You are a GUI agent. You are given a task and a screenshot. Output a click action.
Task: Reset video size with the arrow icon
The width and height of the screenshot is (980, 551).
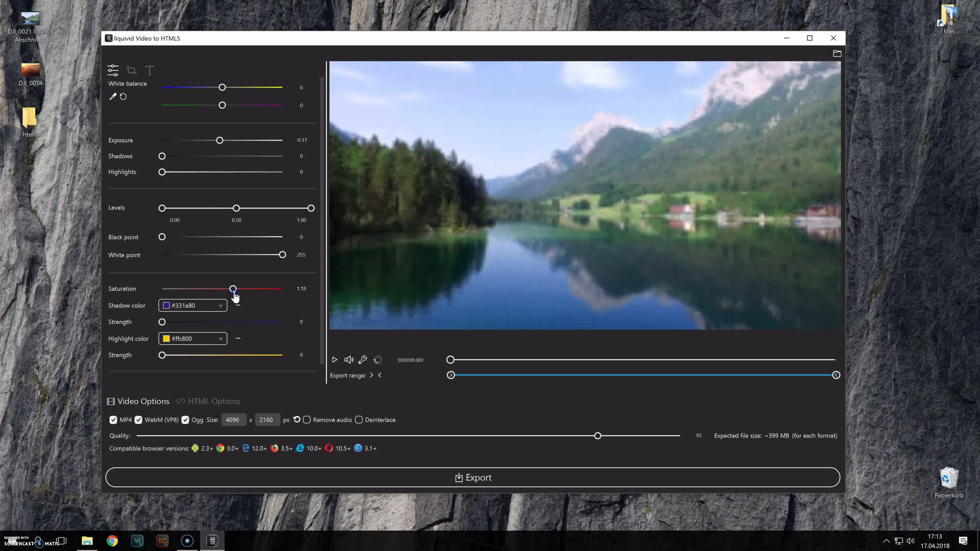point(297,419)
